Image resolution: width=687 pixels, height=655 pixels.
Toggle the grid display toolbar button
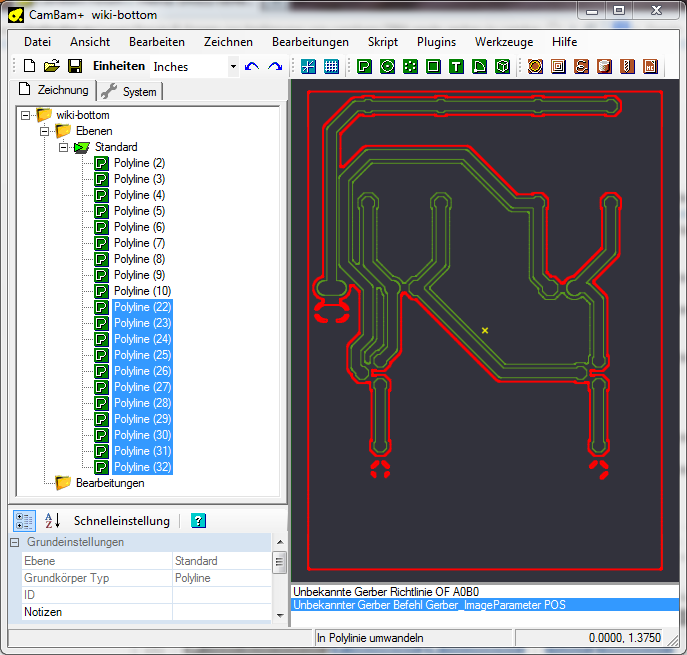pos(331,67)
